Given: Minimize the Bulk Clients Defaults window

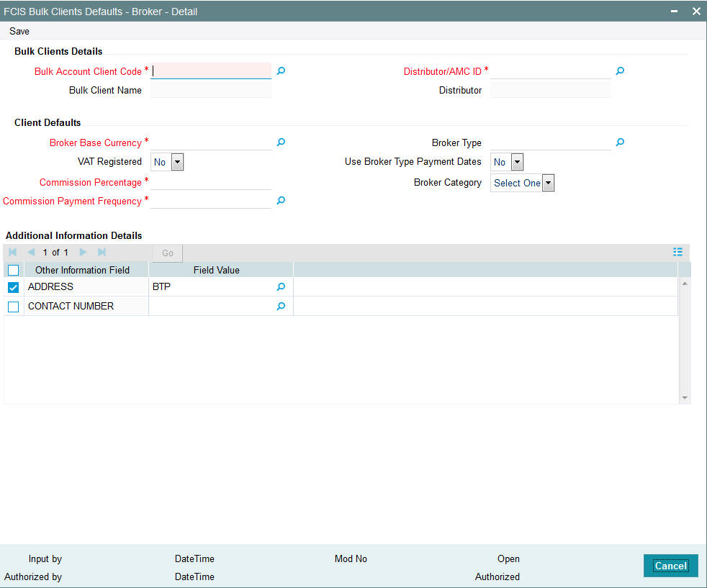Looking at the screenshot, I should click(674, 12).
